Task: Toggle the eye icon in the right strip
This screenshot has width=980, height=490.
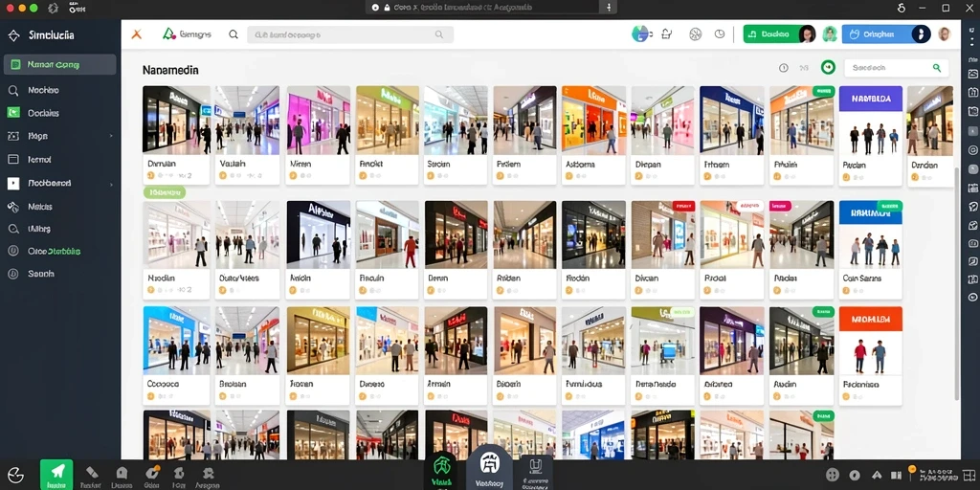Action: tap(972, 298)
